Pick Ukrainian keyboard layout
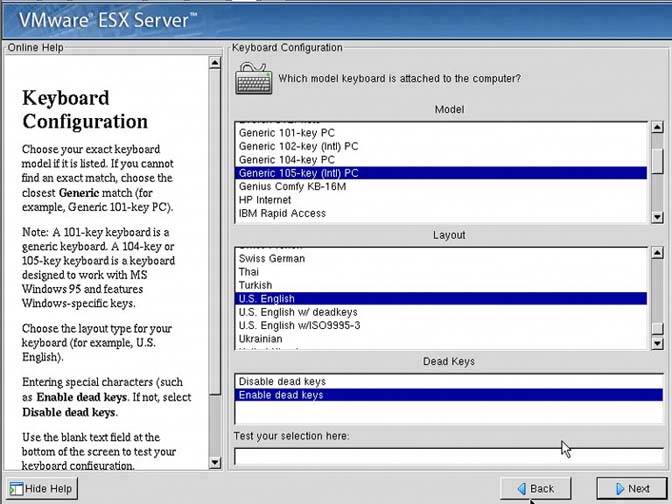The height and width of the screenshot is (504, 672). 441,339
